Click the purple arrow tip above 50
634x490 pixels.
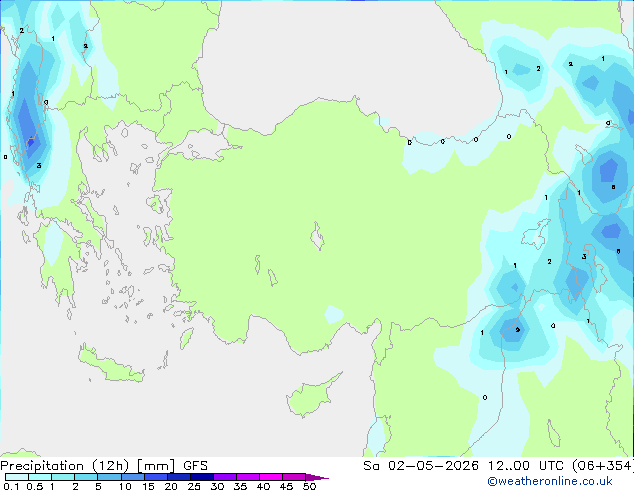point(317,478)
